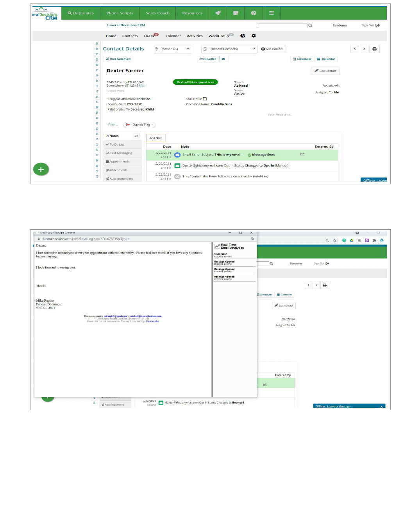Click the print icon in Contact Details
The width and height of the screenshot is (420, 532).
pyautogui.click(x=374, y=49)
